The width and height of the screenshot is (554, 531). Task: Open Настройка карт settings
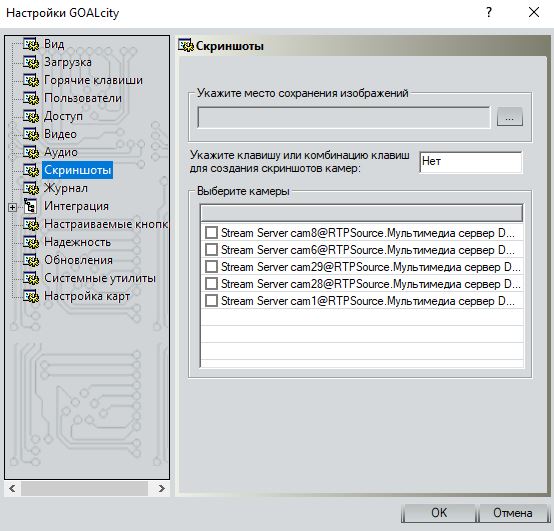click(87, 296)
